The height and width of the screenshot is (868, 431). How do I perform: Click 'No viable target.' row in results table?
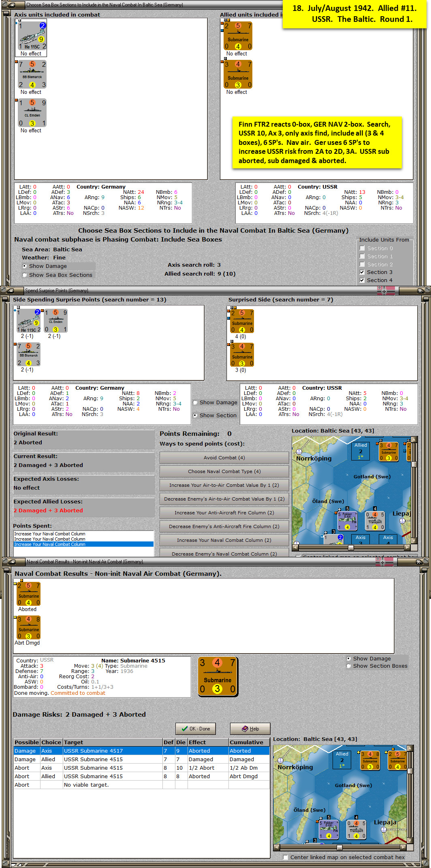tap(142, 785)
